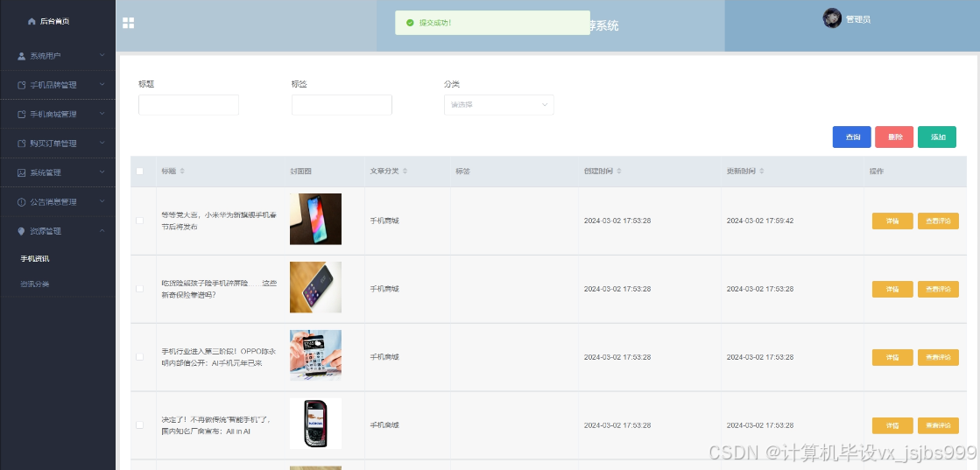This screenshot has height=470, width=980.
Task: Open 详情 for the 小米华为 article row
Action: click(x=892, y=221)
